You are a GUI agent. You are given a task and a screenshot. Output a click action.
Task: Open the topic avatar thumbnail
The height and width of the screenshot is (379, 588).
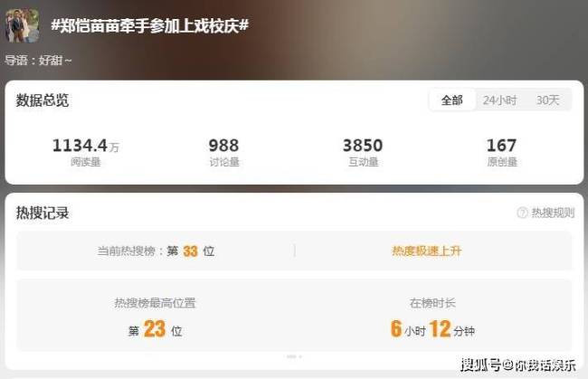tap(23, 26)
